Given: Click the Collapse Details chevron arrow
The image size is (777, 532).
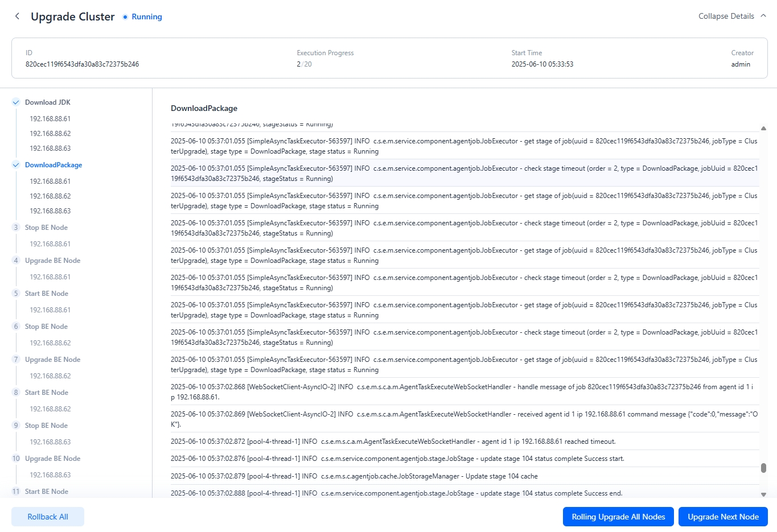Looking at the screenshot, I should pyautogui.click(x=763, y=16).
